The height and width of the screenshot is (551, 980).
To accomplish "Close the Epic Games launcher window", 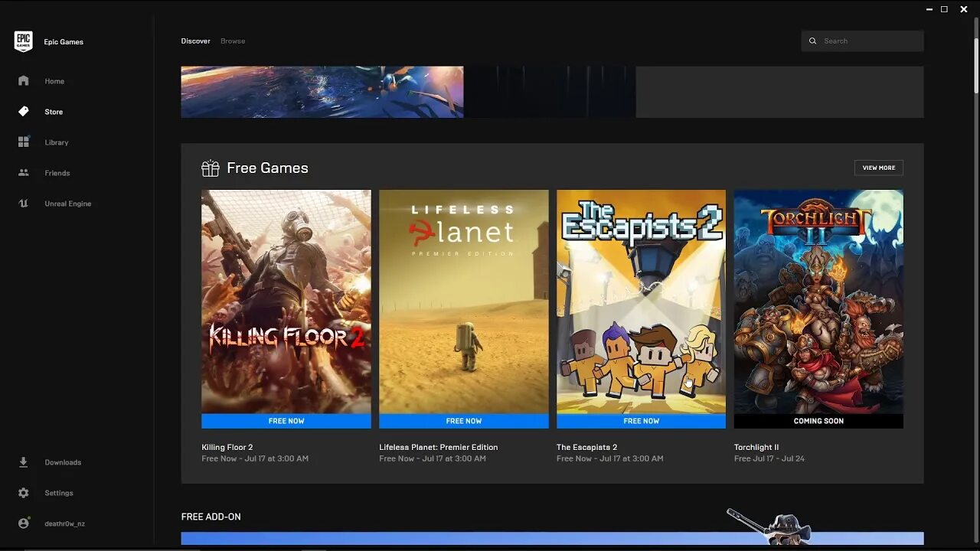I will point(964,9).
